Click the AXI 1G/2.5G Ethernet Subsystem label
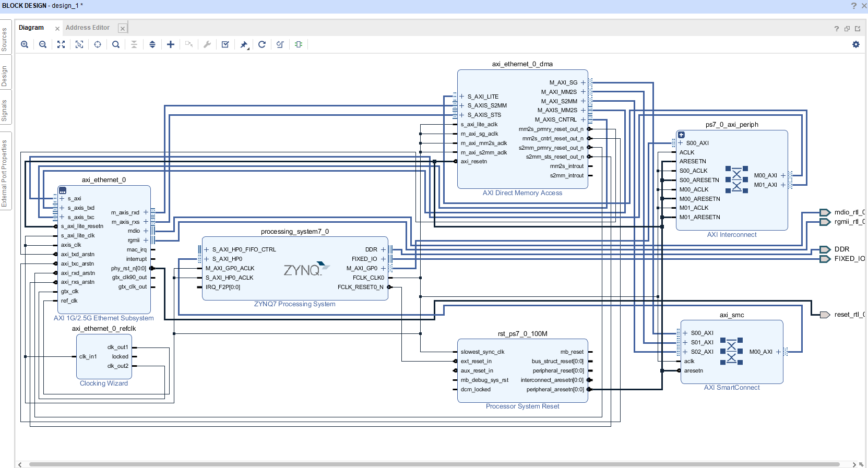Image resolution: width=868 pixels, height=468 pixels. tap(104, 318)
